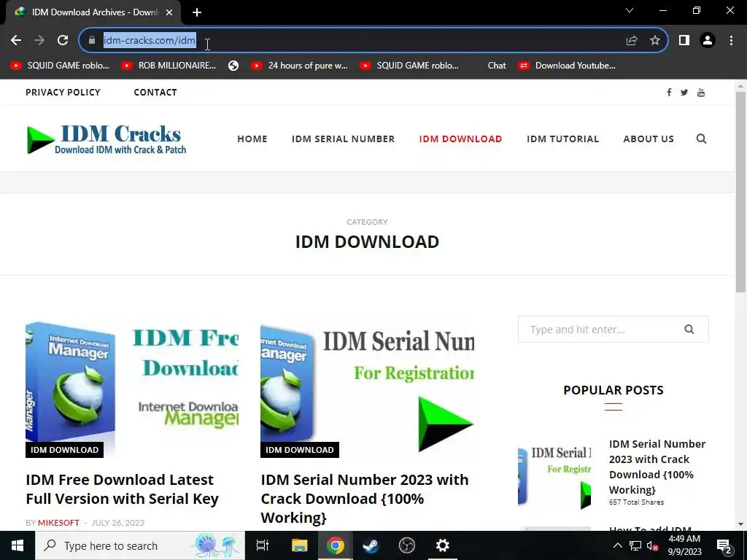The image size is (747, 560).
Task: Open the Facebook social icon
Action: pos(669,93)
